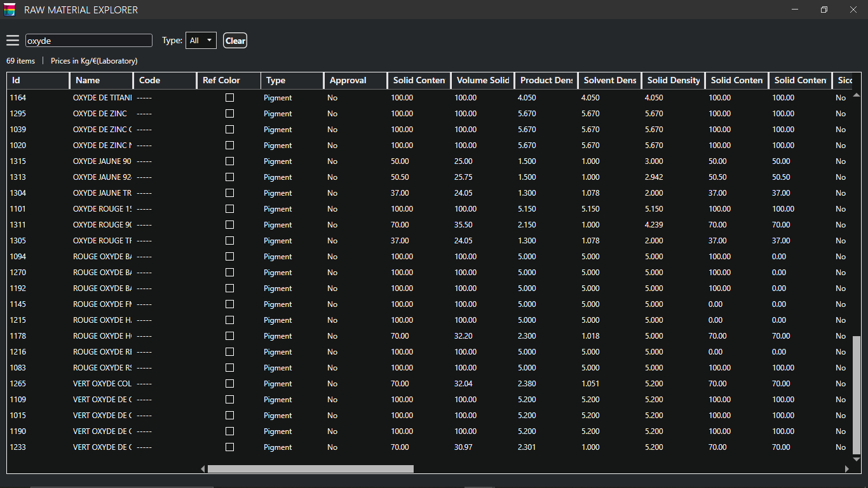This screenshot has width=868, height=488.
Task: Click Id cell 1216
Action: coord(18,352)
